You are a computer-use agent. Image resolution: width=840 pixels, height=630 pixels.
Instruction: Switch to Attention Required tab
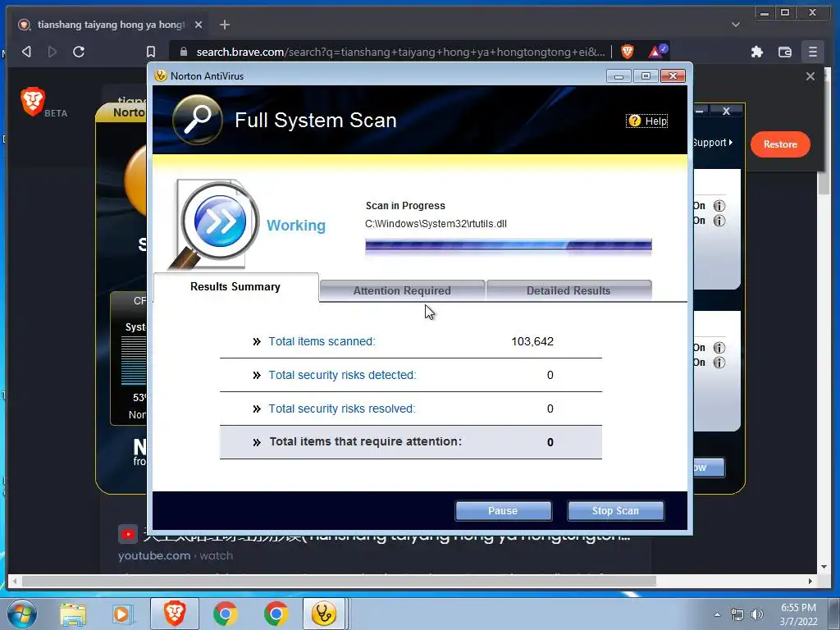402,290
